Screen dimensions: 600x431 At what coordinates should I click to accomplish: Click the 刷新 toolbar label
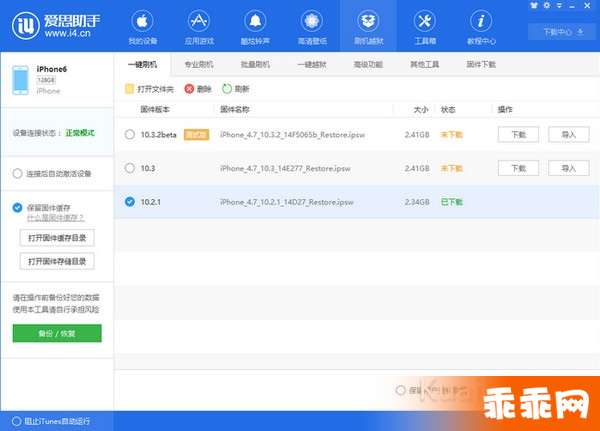point(242,89)
